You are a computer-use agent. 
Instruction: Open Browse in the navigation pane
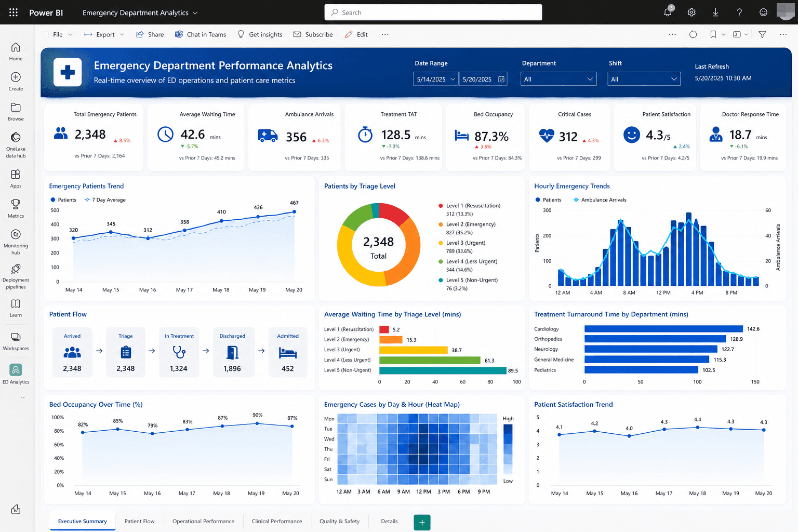pos(16,112)
